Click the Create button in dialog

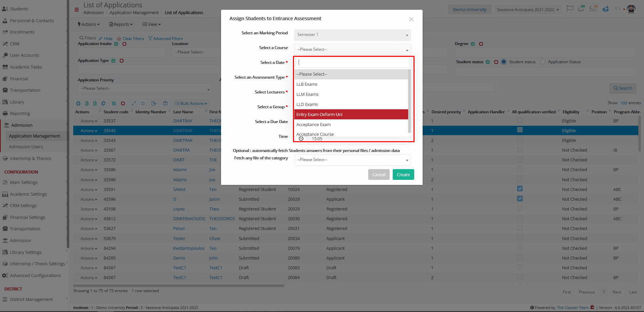click(x=403, y=174)
